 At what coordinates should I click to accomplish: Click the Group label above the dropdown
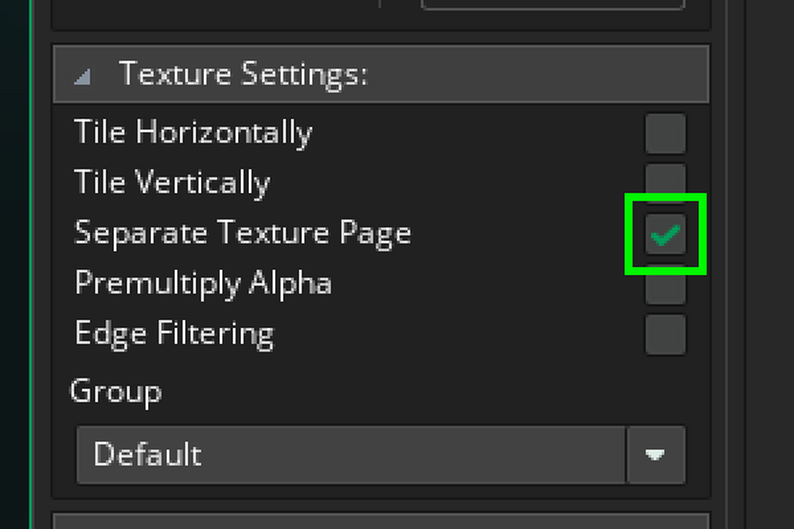point(116,390)
